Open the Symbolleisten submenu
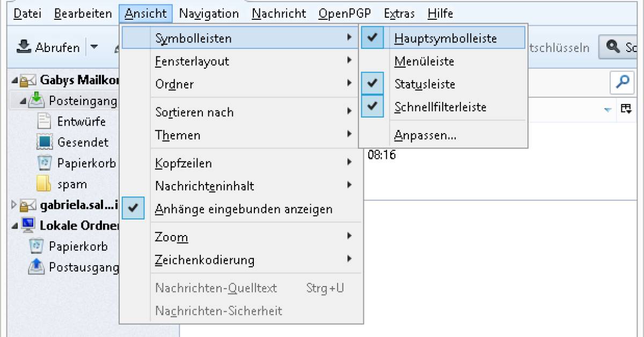Screen dimensions: 644x337 pos(241,39)
